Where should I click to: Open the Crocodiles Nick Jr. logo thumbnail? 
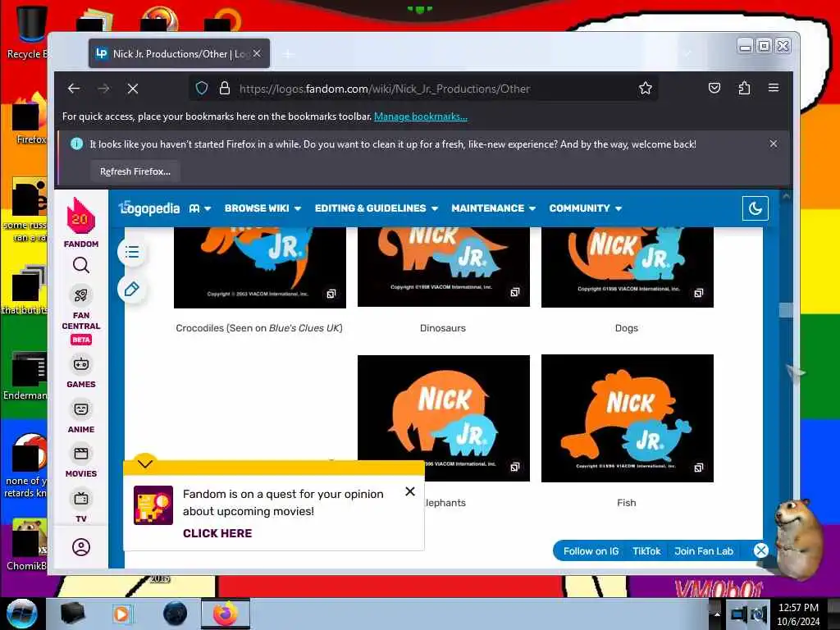tap(260, 267)
